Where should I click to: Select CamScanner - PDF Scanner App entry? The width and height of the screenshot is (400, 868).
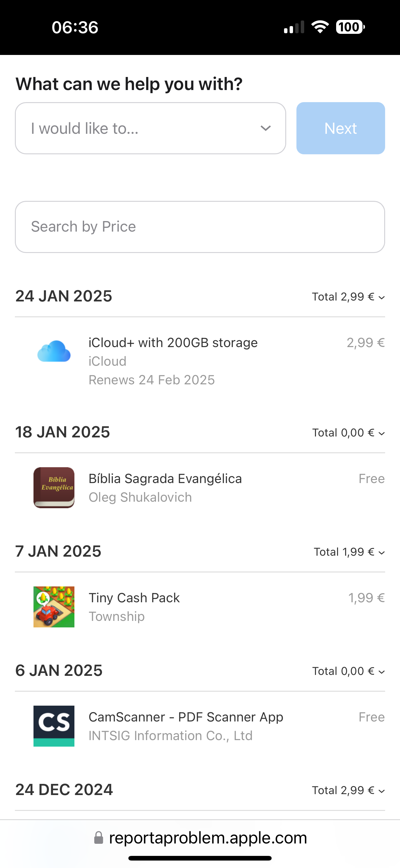coord(186,717)
